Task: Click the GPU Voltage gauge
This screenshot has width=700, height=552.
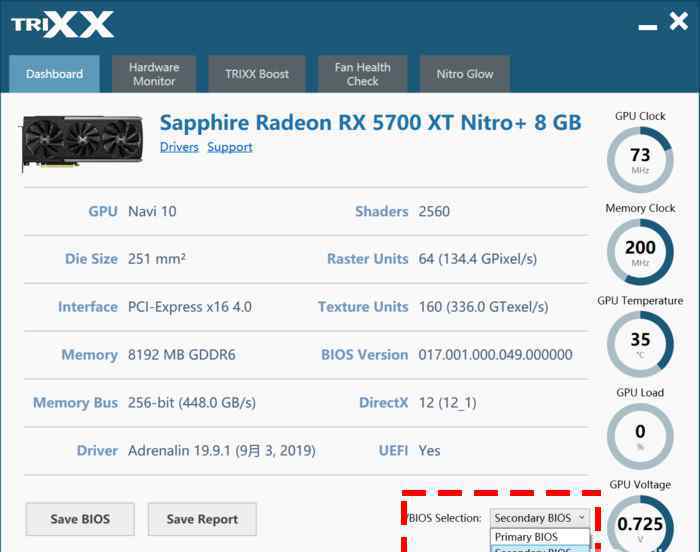Action: click(x=640, y=523)
